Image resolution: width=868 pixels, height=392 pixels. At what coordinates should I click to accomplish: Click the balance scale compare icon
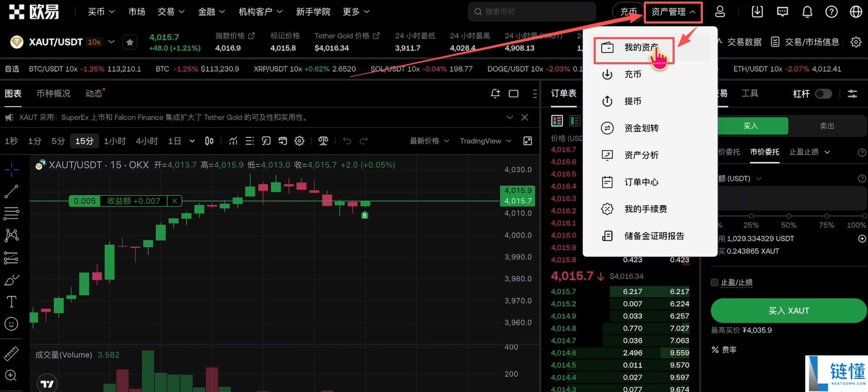(x=323, y=141)
